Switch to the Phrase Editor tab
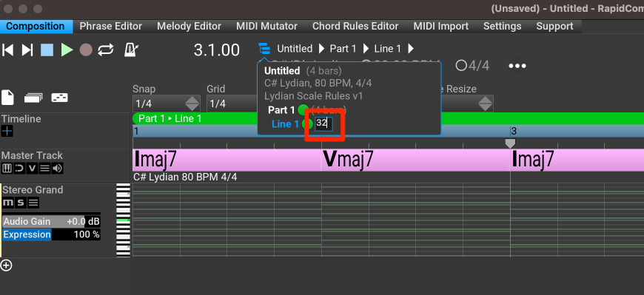The width and height of the screenshot is (644, 295). pos(111,27)
